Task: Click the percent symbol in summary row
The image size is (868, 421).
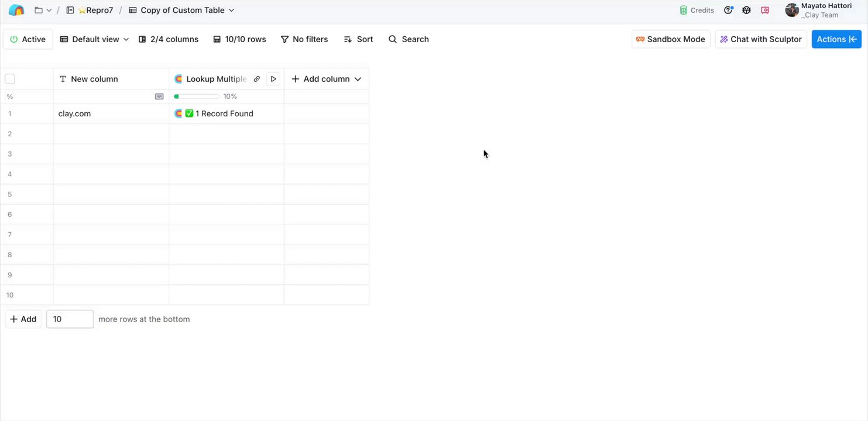Action: tap(10, 96)
